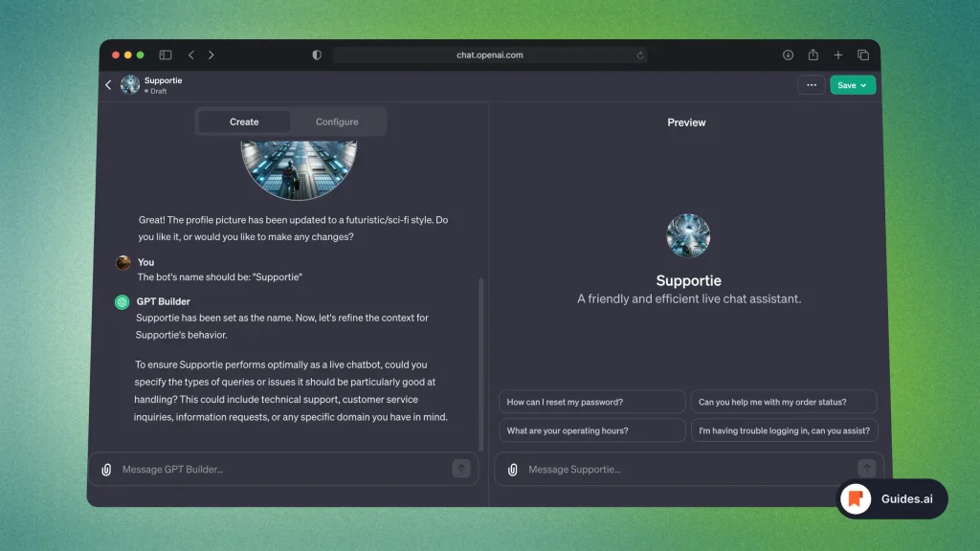Click the 'Preview' heading text
980x551 pixels.
click(x=686, y=122)
